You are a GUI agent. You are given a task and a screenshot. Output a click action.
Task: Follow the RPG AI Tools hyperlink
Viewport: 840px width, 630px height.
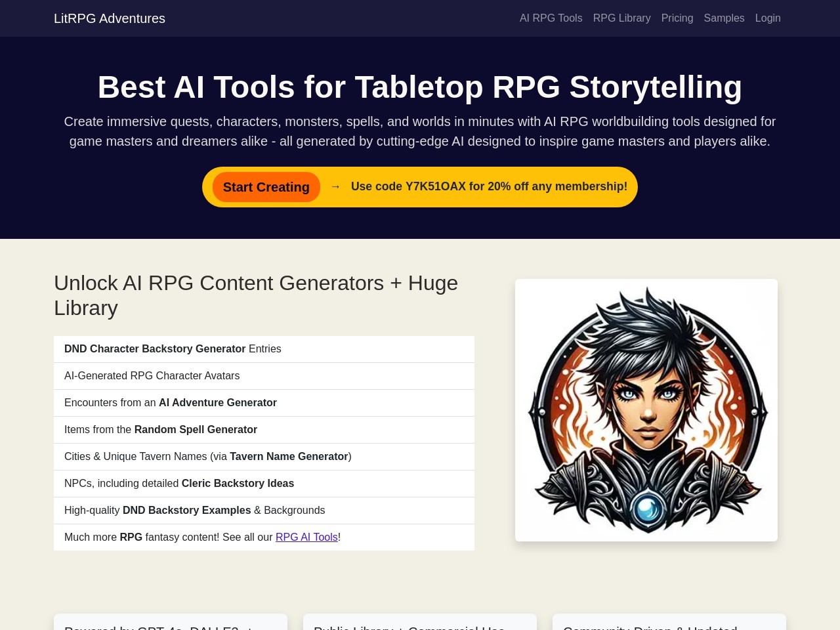click(x=306, y=537)
